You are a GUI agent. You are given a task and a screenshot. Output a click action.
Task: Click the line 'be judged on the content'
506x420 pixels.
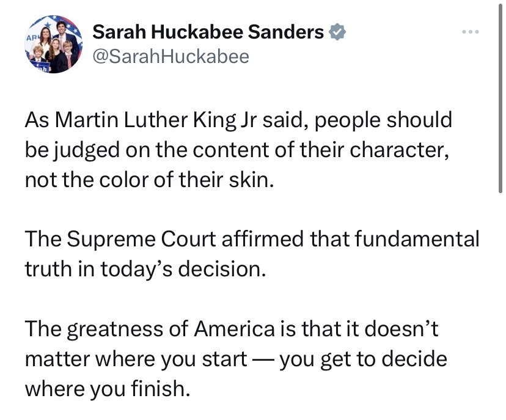(238, 150)
